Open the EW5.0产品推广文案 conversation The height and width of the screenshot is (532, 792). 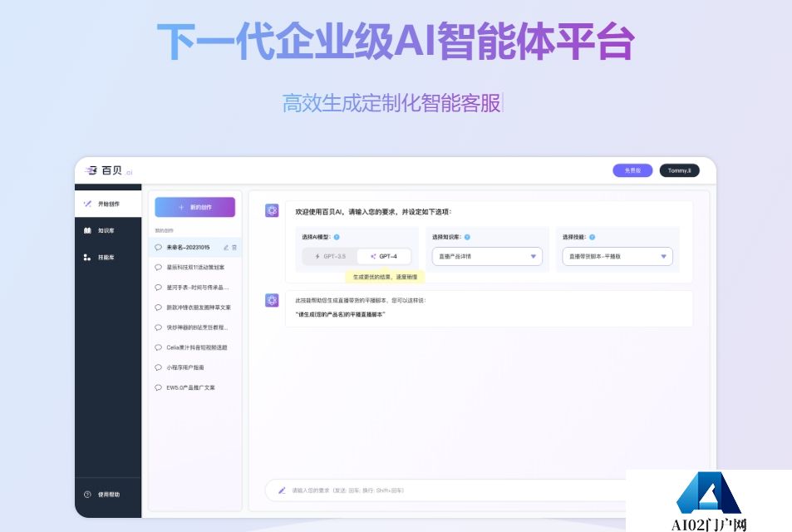[195, 387]
